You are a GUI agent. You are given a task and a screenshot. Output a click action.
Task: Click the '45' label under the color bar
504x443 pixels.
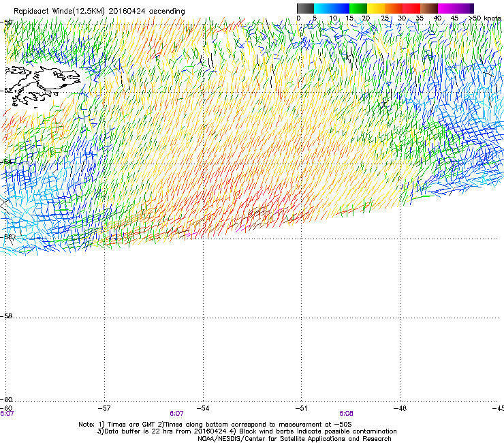pyautogui.click(x=454, y=18)
